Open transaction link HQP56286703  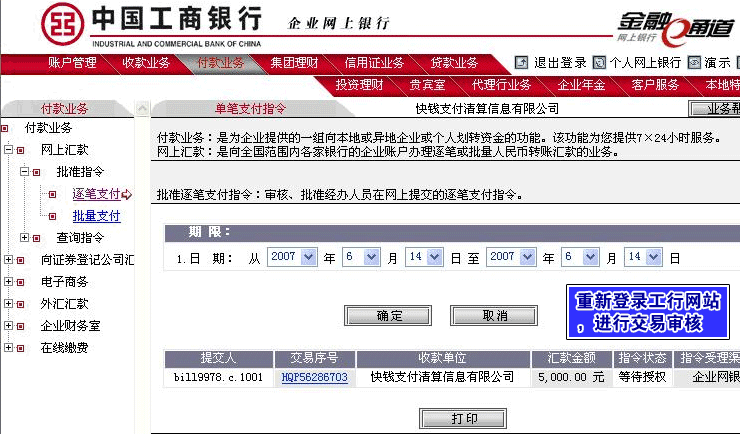pos(315,377)
